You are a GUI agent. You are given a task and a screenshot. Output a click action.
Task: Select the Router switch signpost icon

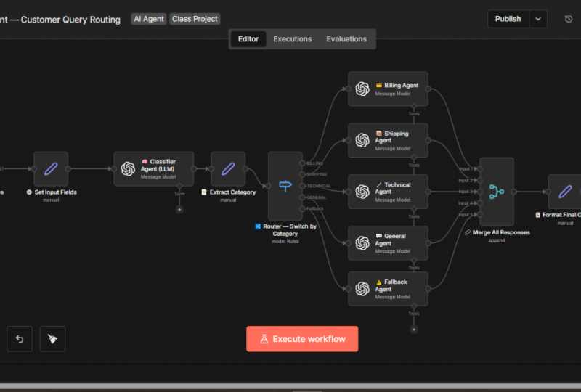[285, 185]
